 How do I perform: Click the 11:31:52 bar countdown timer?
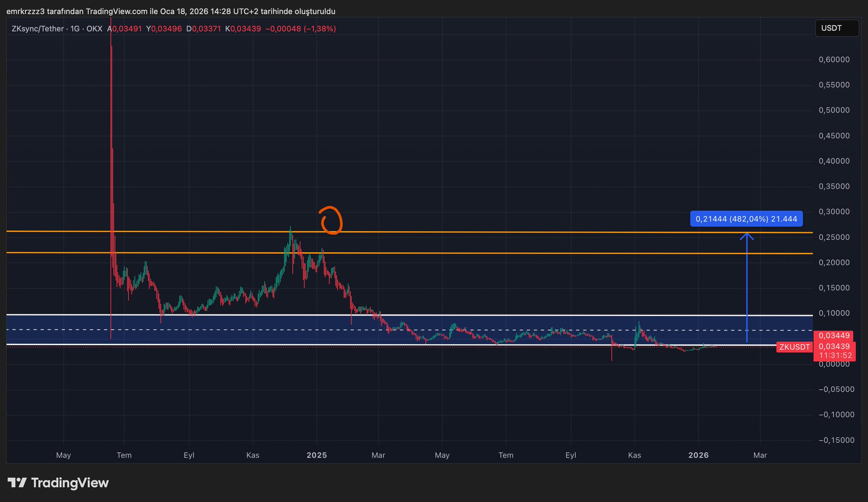click(x=835, y=356)
